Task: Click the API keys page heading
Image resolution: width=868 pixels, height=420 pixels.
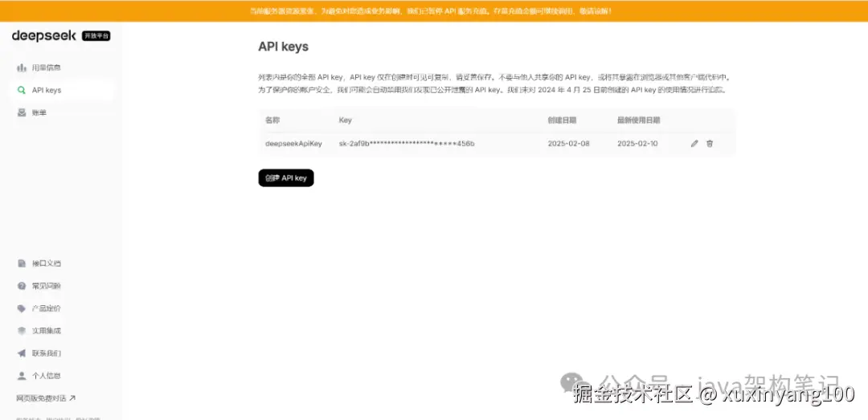Action: pos(284,47)
